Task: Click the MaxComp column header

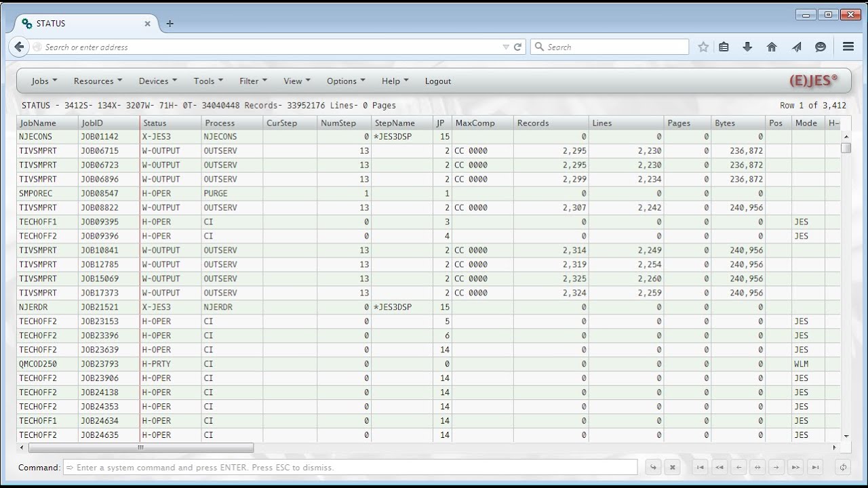Action: point(483,123)
